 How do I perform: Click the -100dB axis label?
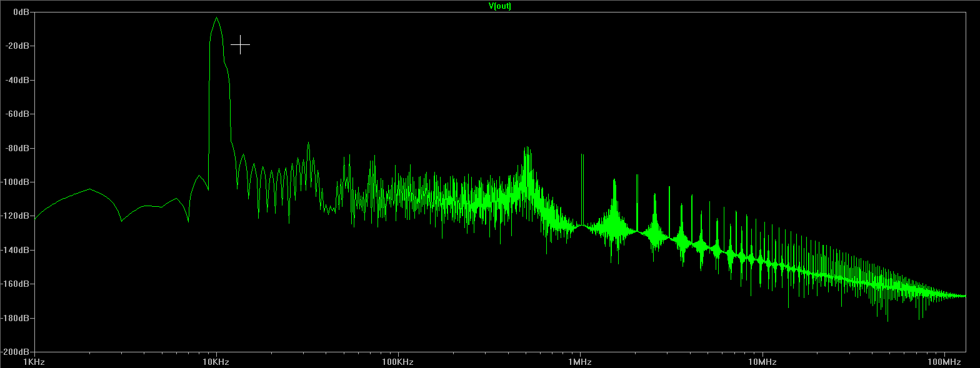[16, 182]
